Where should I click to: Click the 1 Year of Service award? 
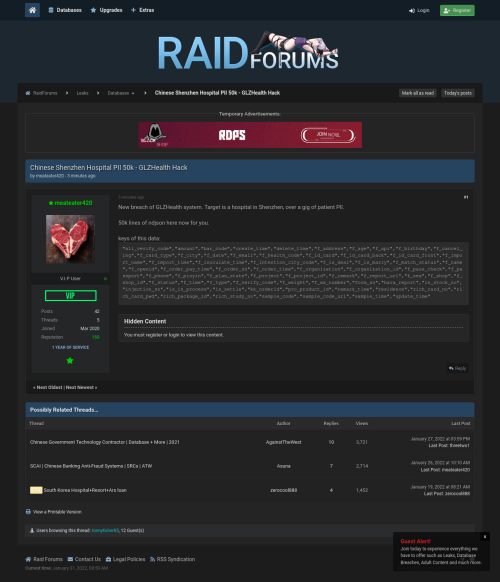pos(70,347)
